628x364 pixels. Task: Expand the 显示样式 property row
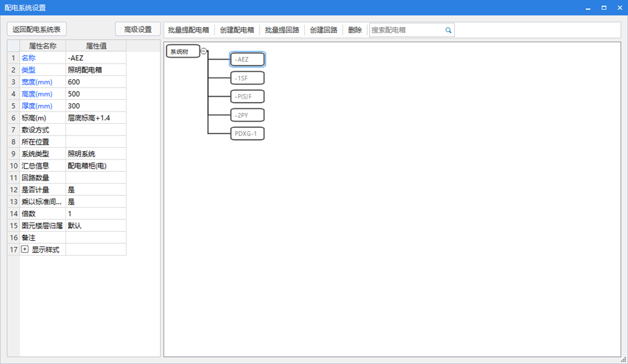click(x=25, y=250)
